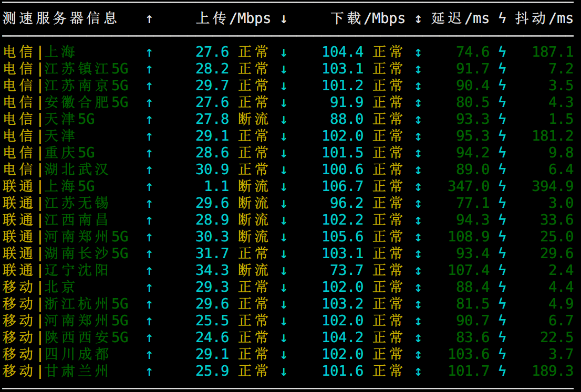The image size is (581, 392).
Task: Select "电信" carrier label in 湖北武汉 row
Action: tap(18, 169)
